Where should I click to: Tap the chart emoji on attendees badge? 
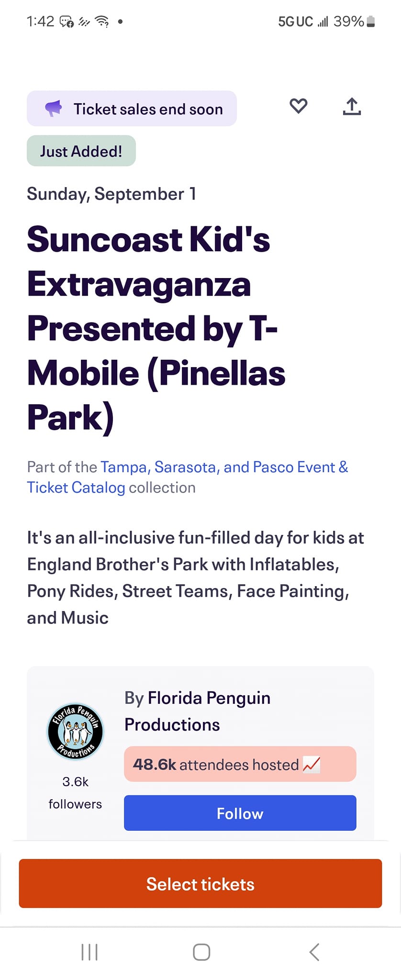click(x=312, y=764)
